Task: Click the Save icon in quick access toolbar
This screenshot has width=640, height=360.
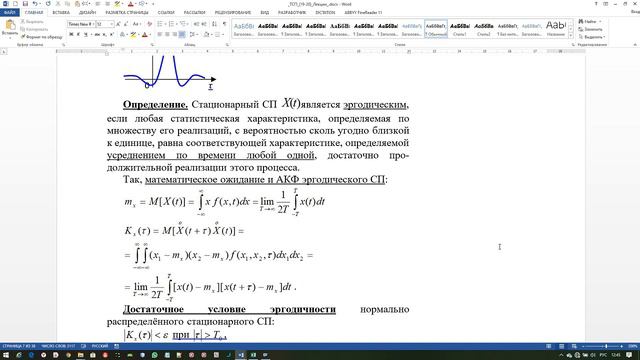Action: 25,4
